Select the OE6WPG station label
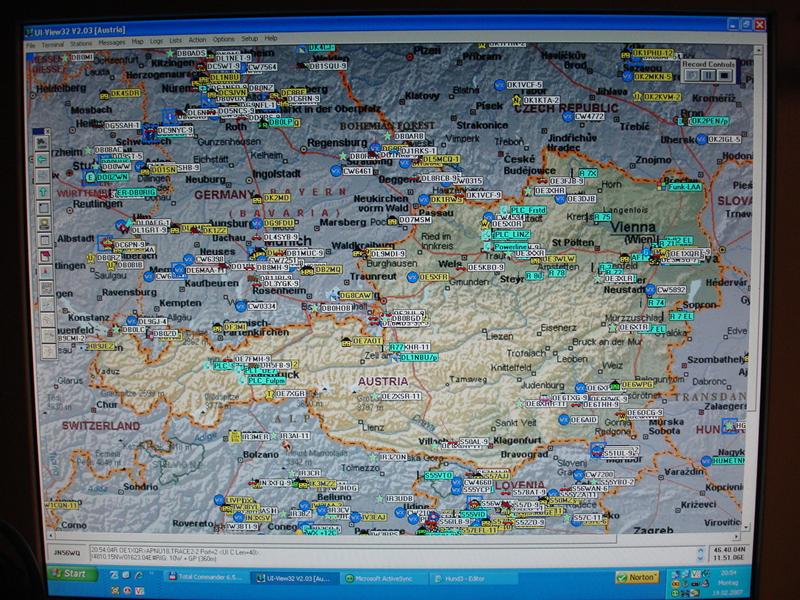The height and width of the screenshot is (600, 800). click(637, 384)
